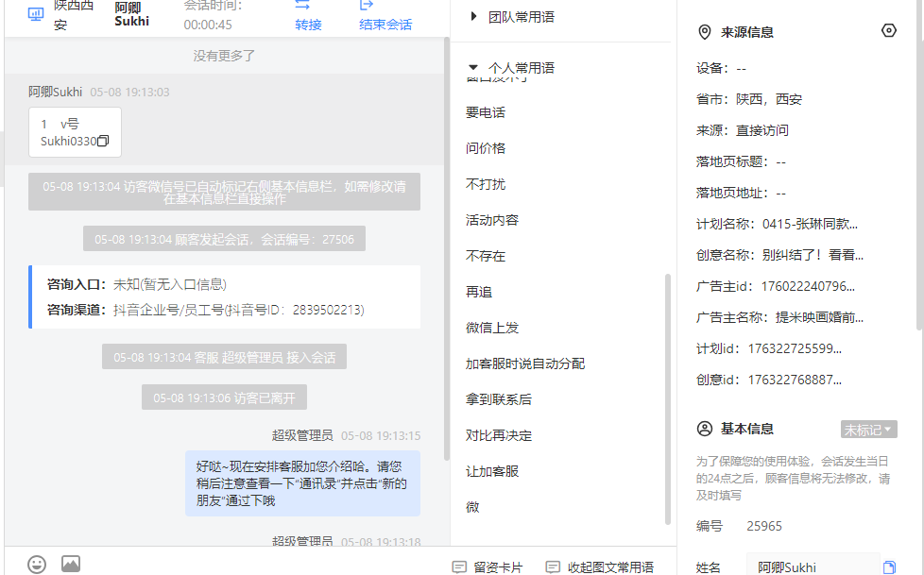Click the 计划名称 0415-张琳同款 value
The height and width of the screenshot is (575, 924).
pos(810,225)
